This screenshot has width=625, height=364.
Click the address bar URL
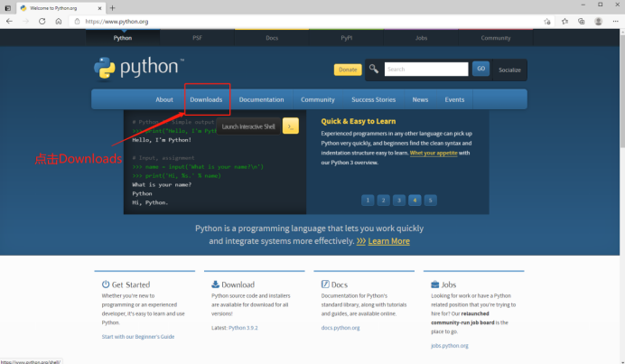[x=117, y=22]
